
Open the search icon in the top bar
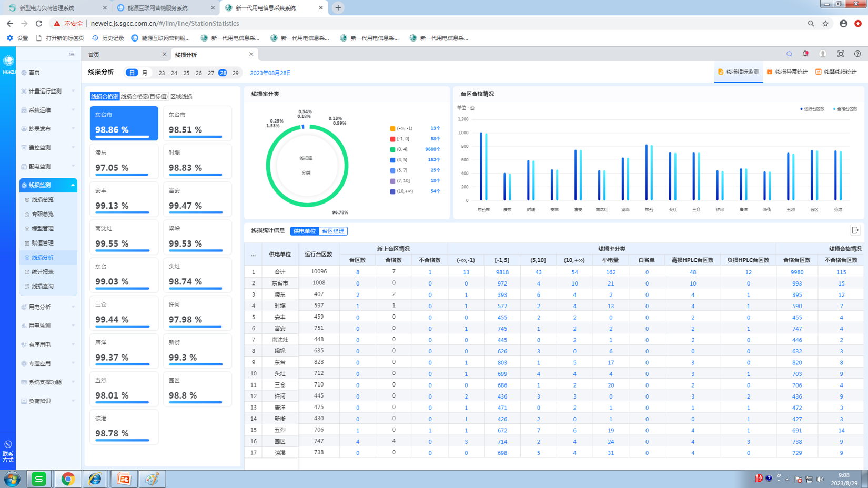789,54
